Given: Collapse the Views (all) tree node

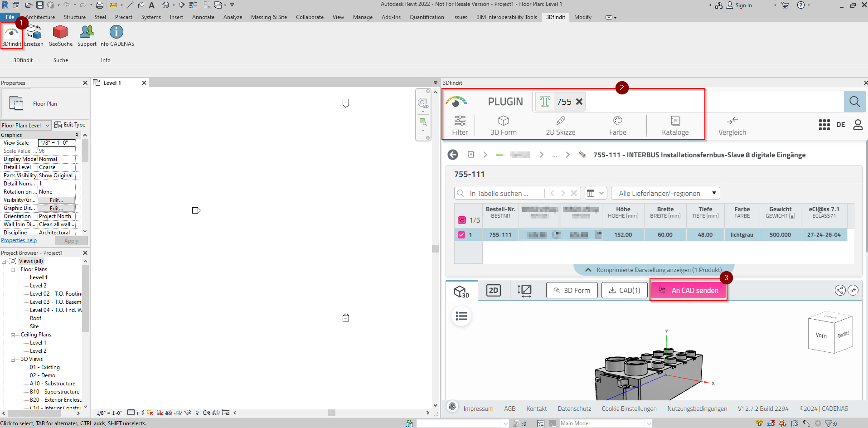Looking at the screenshot, I should pos(4,262).
